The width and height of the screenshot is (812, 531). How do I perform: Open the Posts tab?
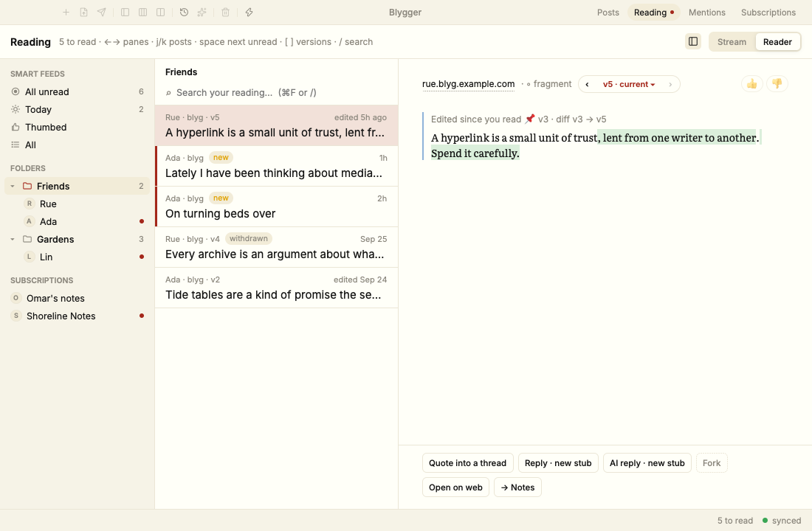pyautogui.click(x=608, y=13)
